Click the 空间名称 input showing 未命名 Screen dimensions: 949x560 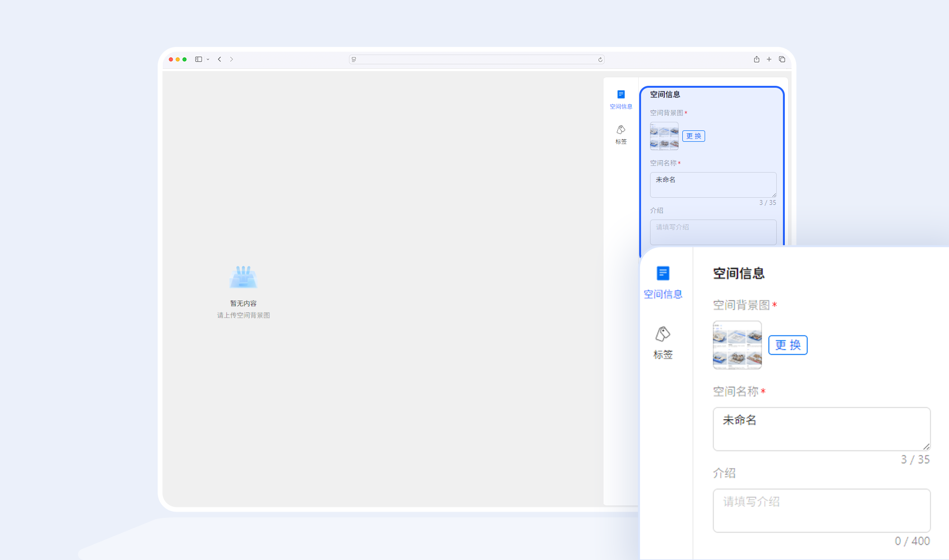pyautogui.click(x=713, y=184)
